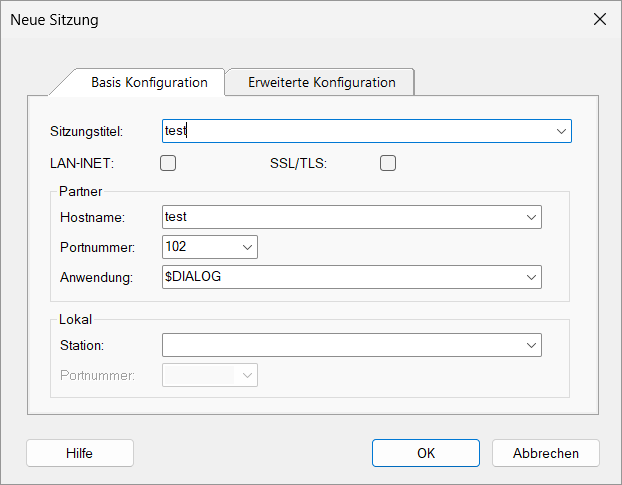Click the Partner Portnummer field showing 102
The height and width of the screenshot is (485, 622).
tap(198, 247)
